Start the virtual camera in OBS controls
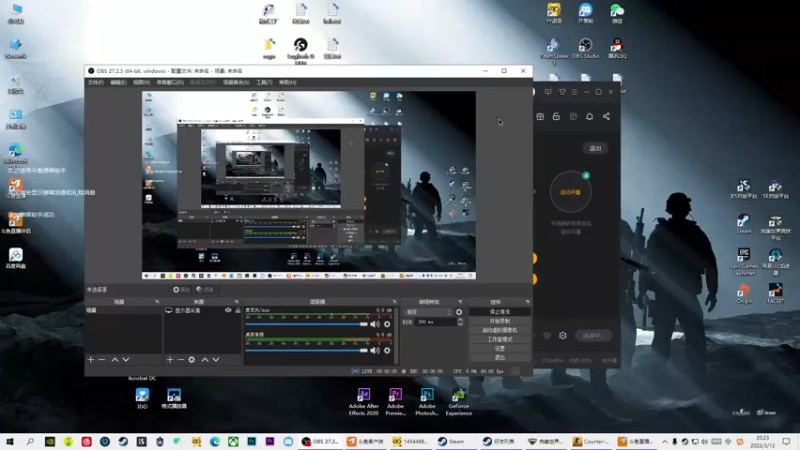This screenshot has width=800, height=450. 499,330
